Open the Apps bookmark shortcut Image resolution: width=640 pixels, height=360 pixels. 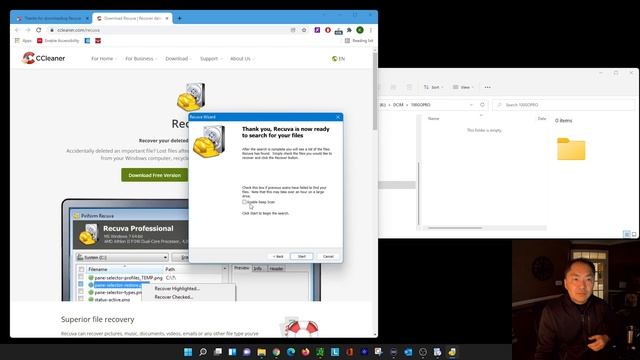tap(23, 41)
